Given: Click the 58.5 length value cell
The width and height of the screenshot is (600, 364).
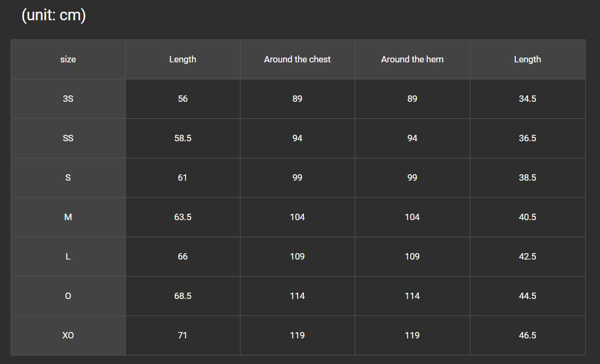Looking at the screenshot, I should click(183, 138).
